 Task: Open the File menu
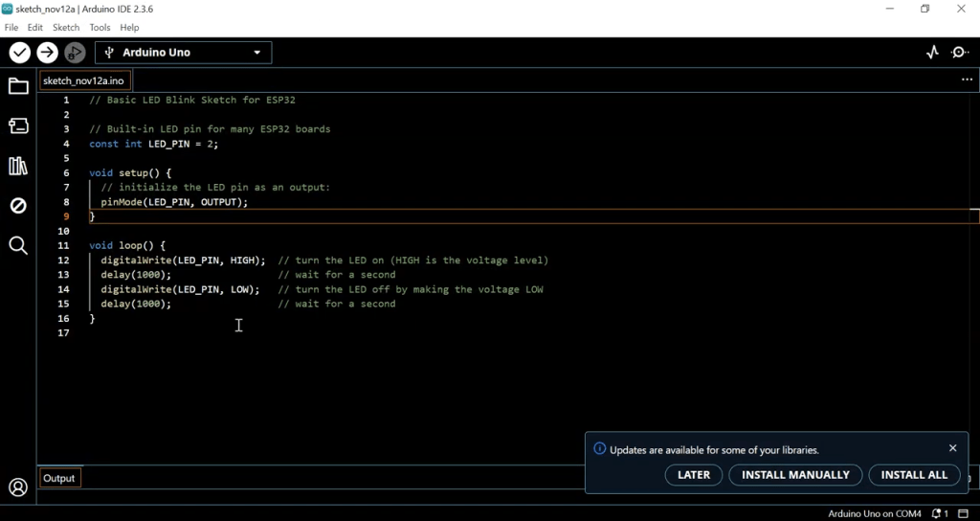coord(11,28)
